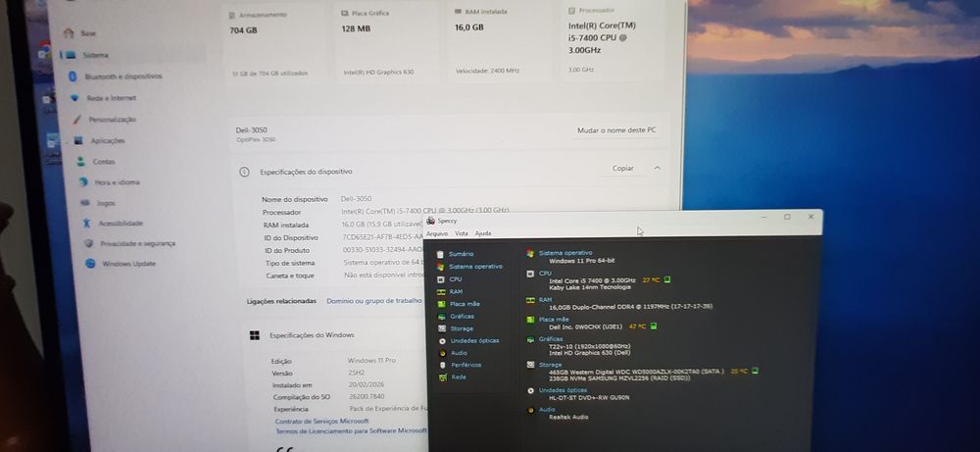This screenshot has width=980, height=452.
Task: Click RAM heading in Speccy summary
Action: click(x=546, y=299)
